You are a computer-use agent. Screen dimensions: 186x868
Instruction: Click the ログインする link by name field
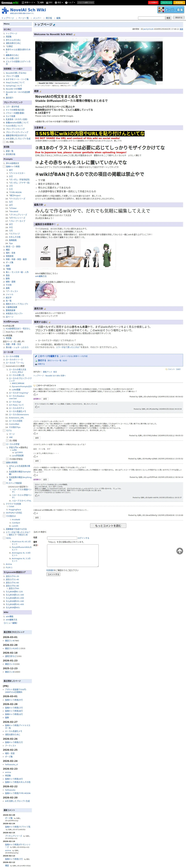(x=83, y=538)
